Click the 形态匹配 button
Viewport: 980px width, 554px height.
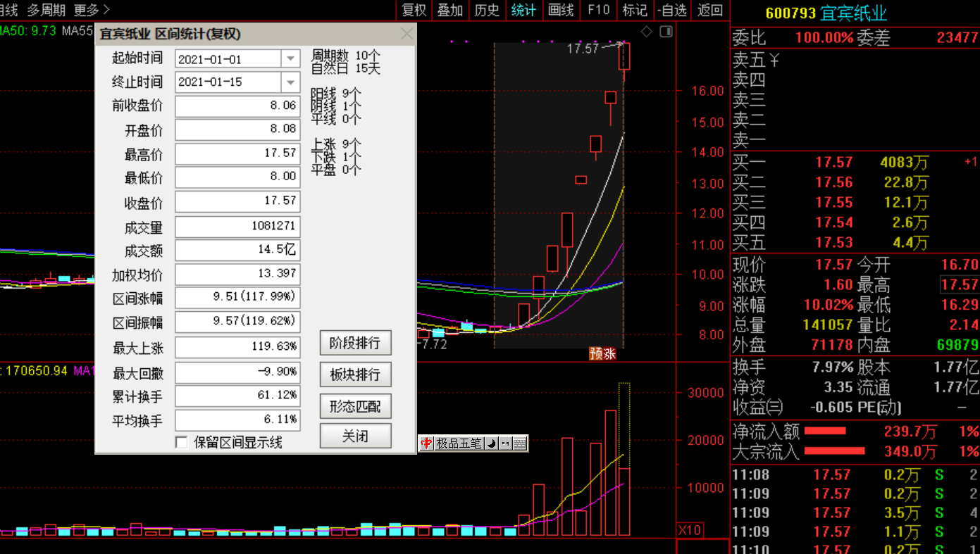click(355, 406)
